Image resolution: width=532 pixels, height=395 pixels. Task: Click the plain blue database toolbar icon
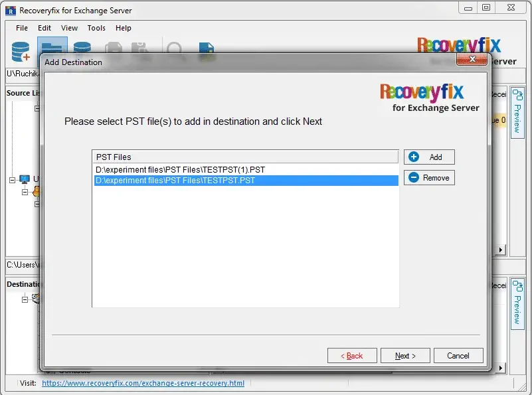(x=82, y=46)
